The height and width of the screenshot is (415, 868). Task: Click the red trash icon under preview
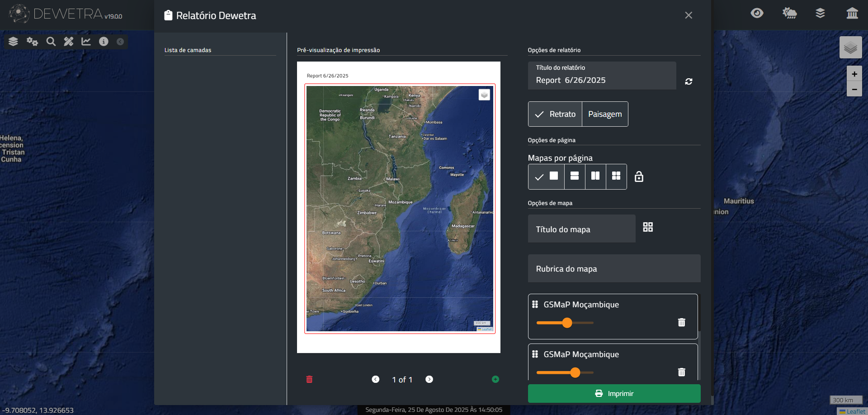309,379
